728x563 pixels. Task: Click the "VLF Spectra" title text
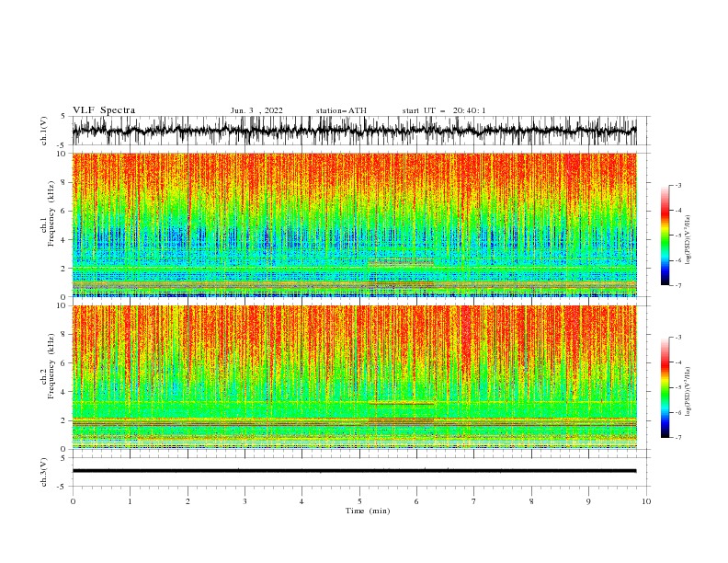tap(104, 110)
